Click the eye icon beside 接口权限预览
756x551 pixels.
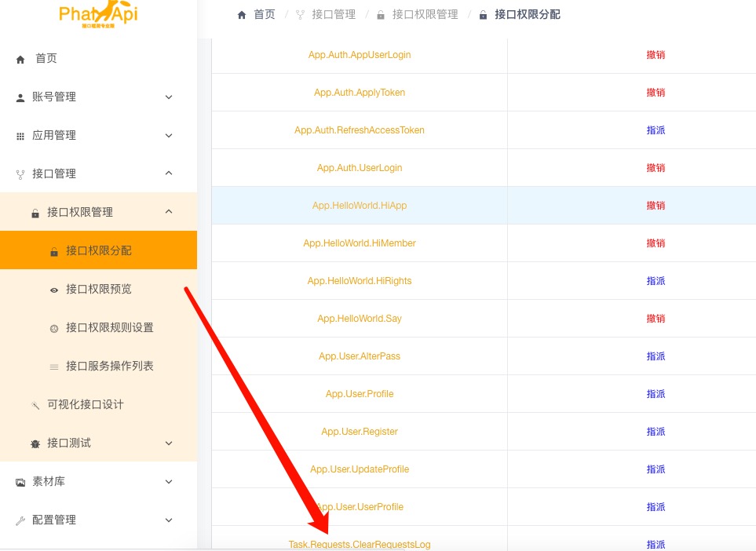tap(54, 290)
